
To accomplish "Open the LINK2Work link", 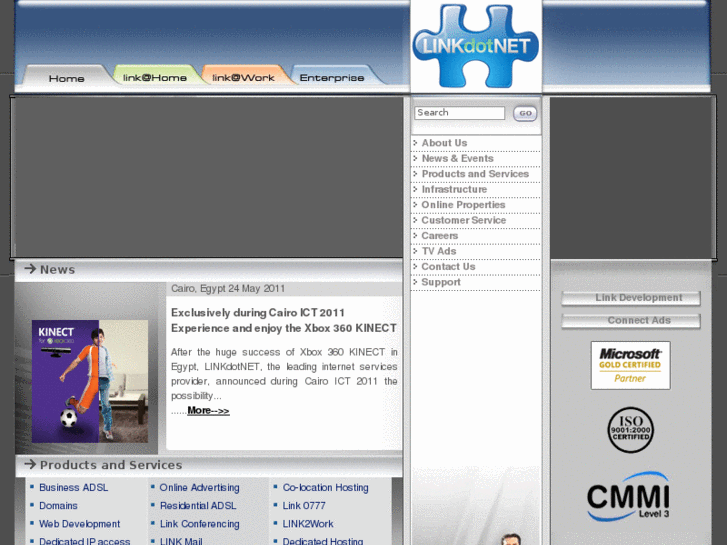I will [x=308, y=524].
